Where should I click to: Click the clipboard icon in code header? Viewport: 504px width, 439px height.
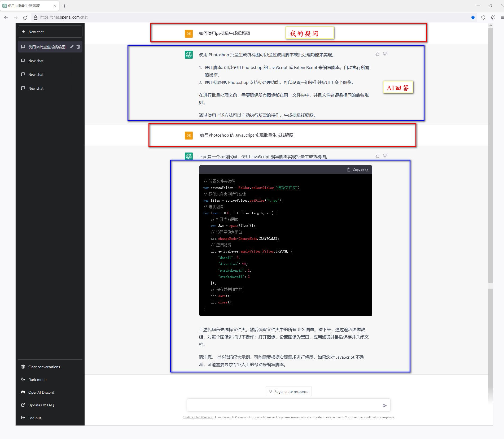pos(349,169)
